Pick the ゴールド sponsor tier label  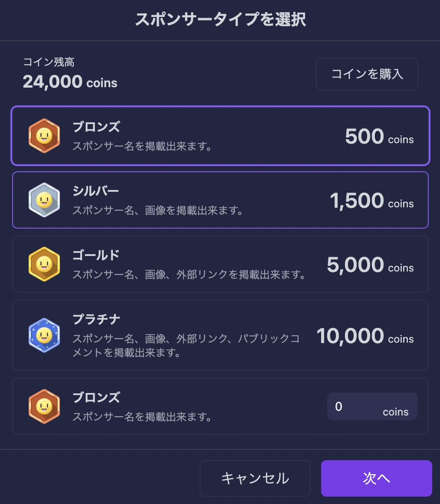point(96,255)
